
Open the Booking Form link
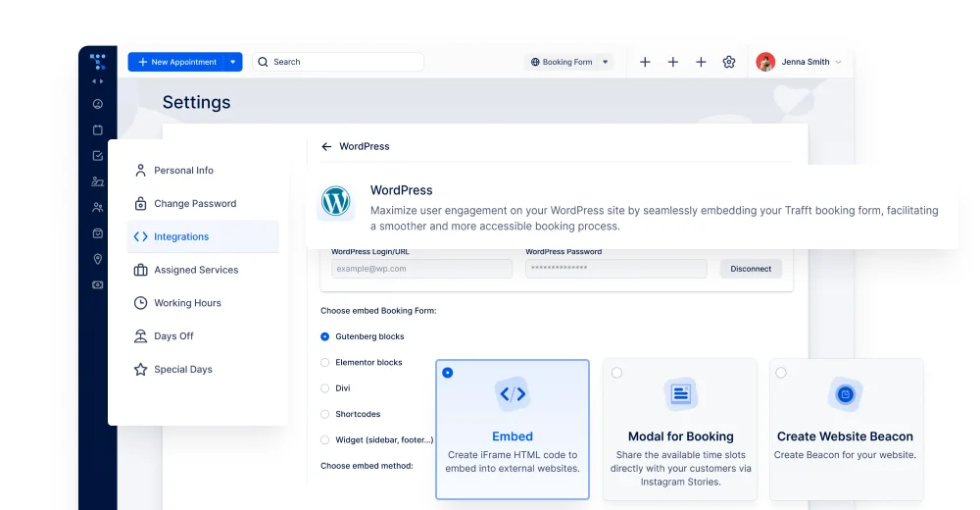pos(566,62)
